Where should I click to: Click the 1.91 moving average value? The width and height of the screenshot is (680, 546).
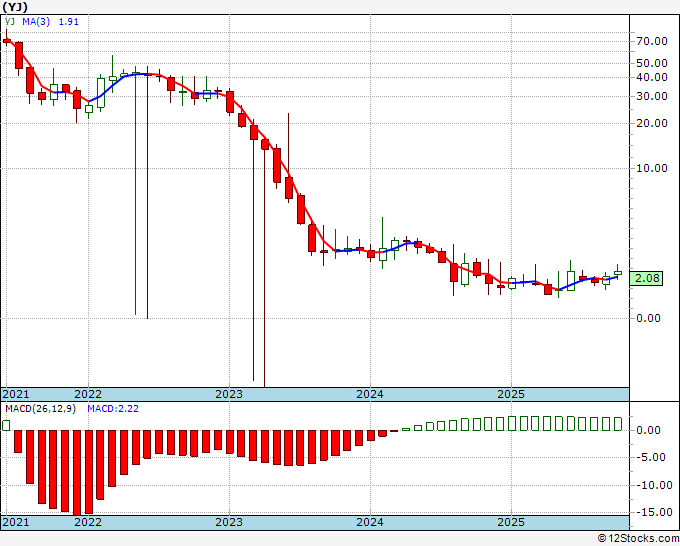click(x=69, y=22)
